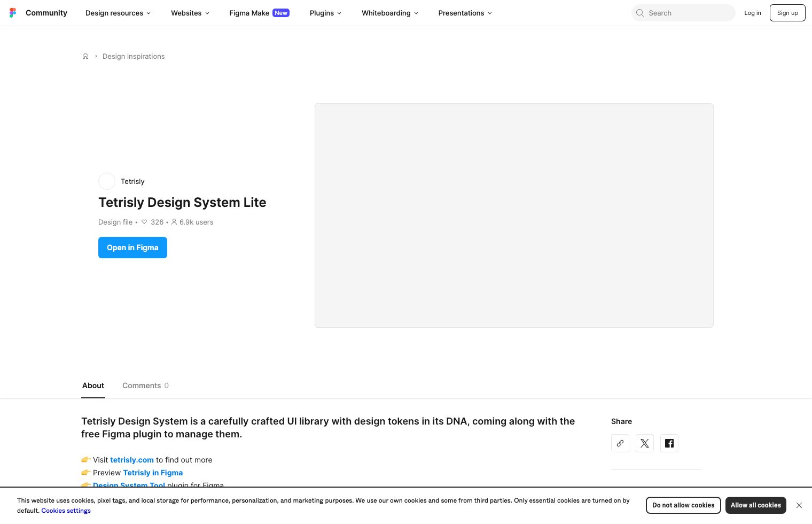
Task: Share on Facebook via the Facebook icon
Action: tap(669, 443)
